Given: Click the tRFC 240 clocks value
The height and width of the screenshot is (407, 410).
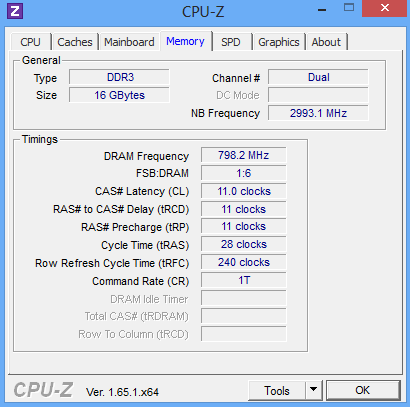Looking at the screenshot, I should 244,262.
